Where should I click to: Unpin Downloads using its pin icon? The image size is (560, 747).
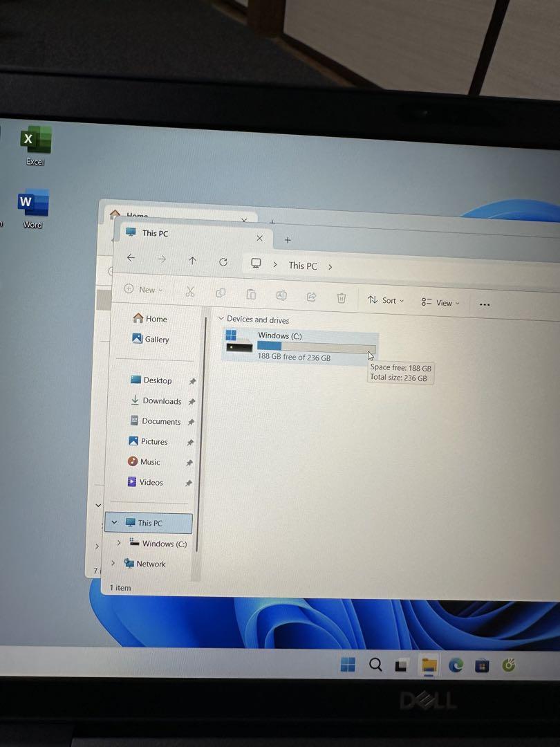[x=192, y=402]
